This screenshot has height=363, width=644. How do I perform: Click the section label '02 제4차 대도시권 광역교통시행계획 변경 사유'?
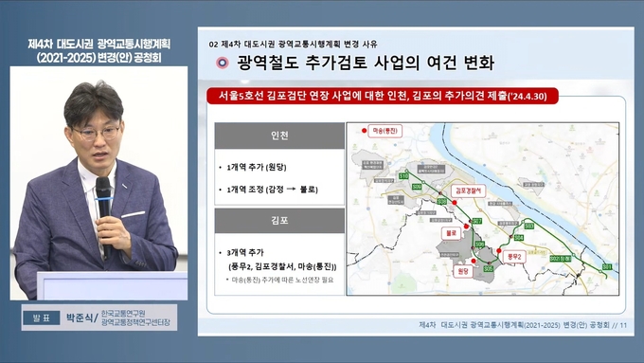pos(293,44)
